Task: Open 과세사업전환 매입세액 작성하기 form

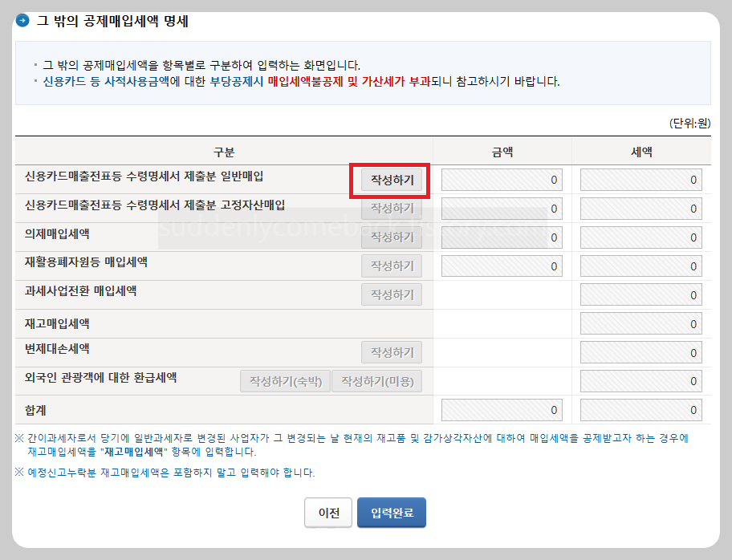Action: pos(391,294)
